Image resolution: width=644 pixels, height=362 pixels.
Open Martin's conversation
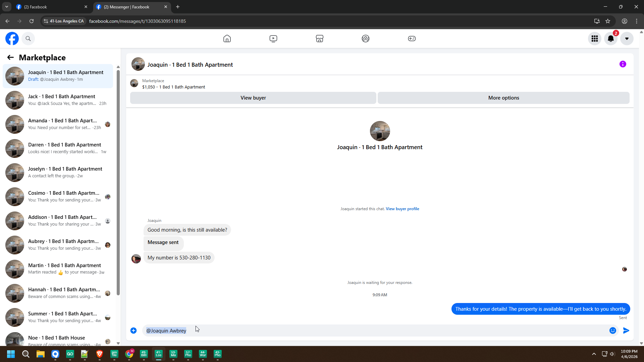click(58, 269)
